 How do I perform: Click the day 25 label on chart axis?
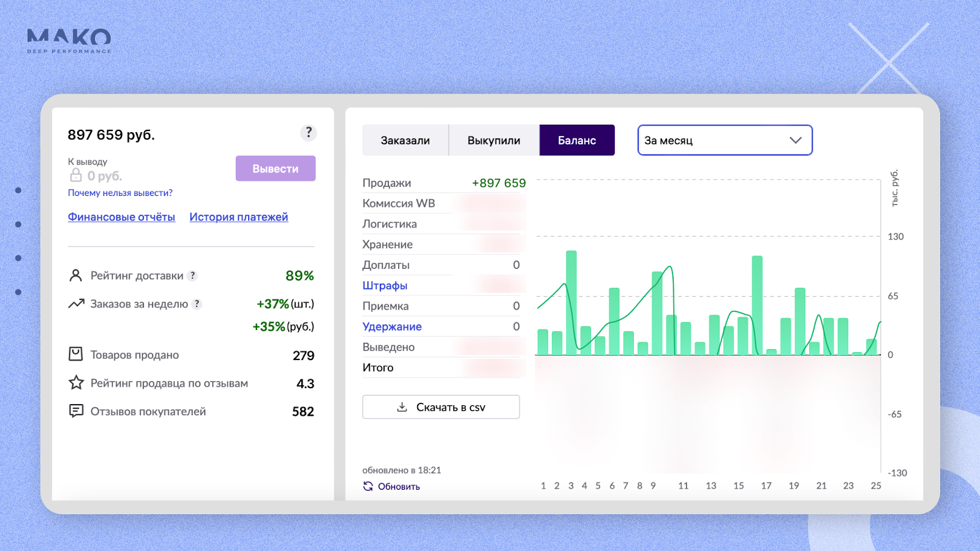point(876,485)
